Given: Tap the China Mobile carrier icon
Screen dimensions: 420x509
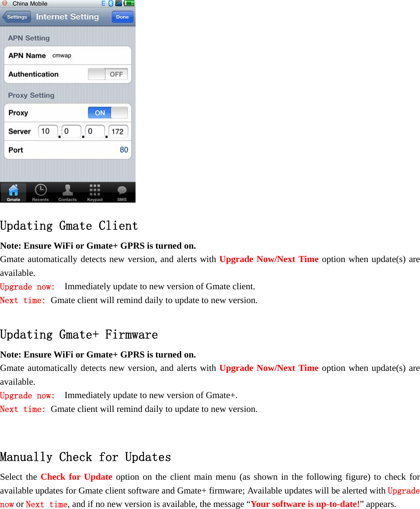Looking at the screenshot, I should (5, 3).
